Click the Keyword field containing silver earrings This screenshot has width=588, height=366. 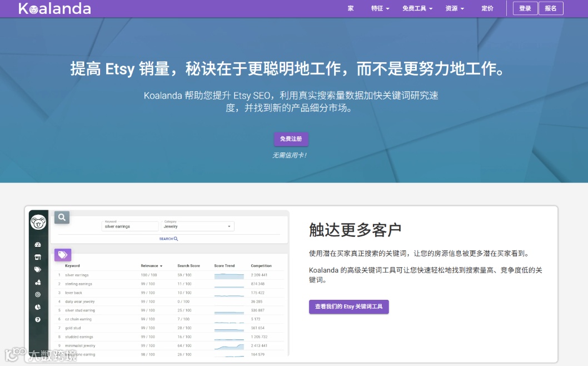tap(129, 226)
